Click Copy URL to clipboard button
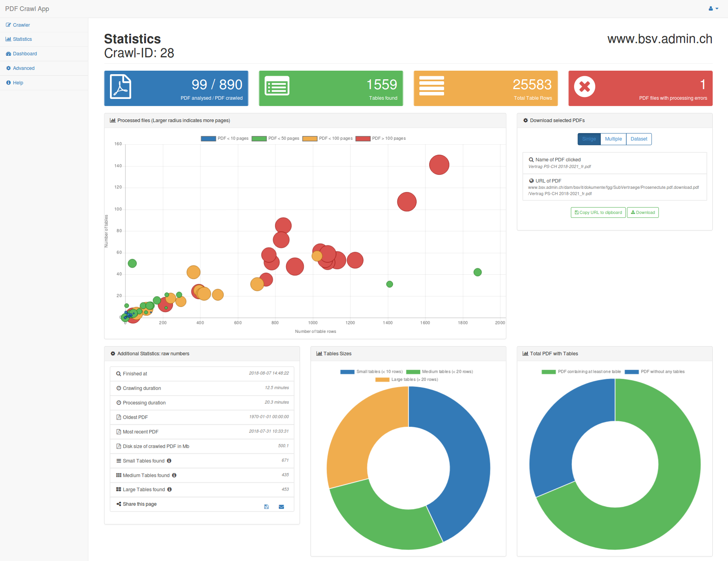Screen dimensions: 728x561 [x=598, y=212]
